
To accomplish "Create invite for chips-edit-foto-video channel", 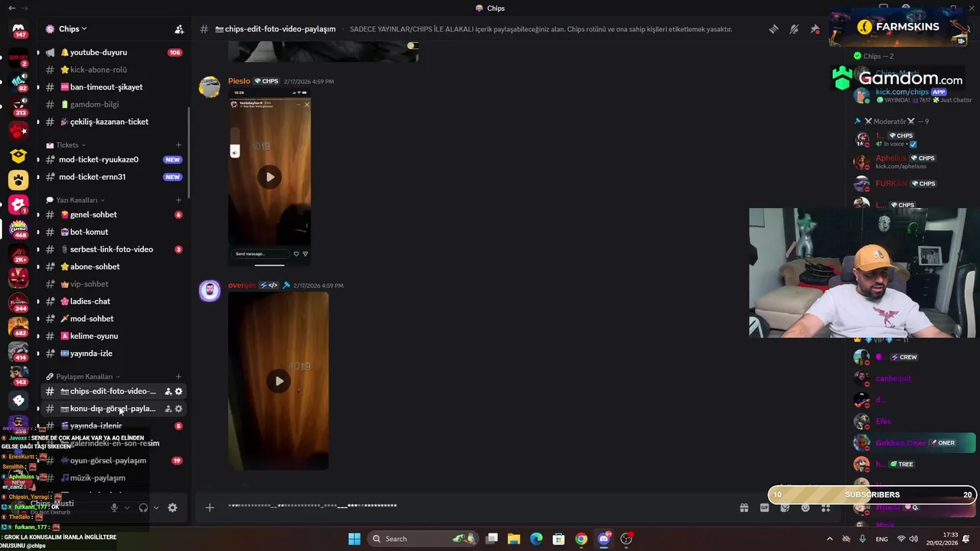I will (168, 391).
